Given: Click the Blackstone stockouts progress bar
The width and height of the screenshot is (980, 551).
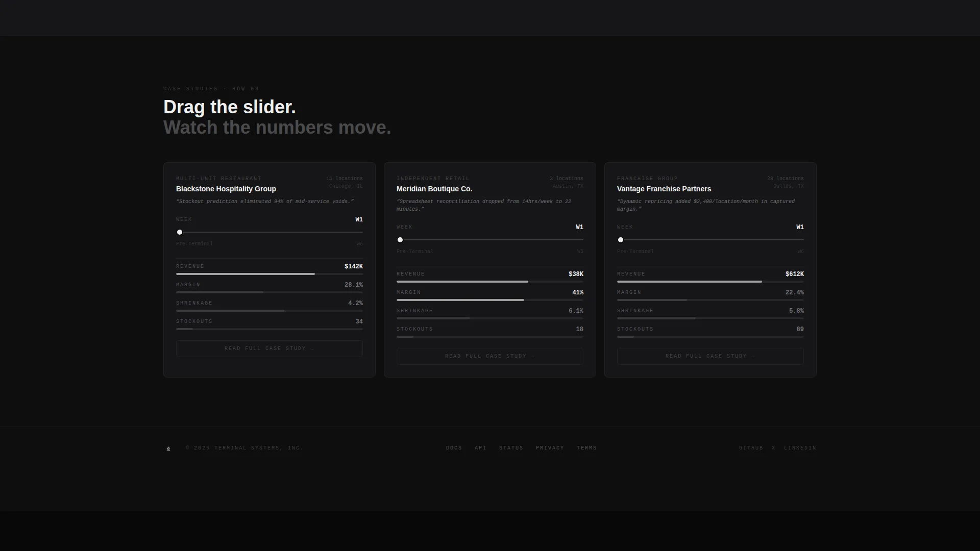Looking at the screenshot, I should coord(269,329).
